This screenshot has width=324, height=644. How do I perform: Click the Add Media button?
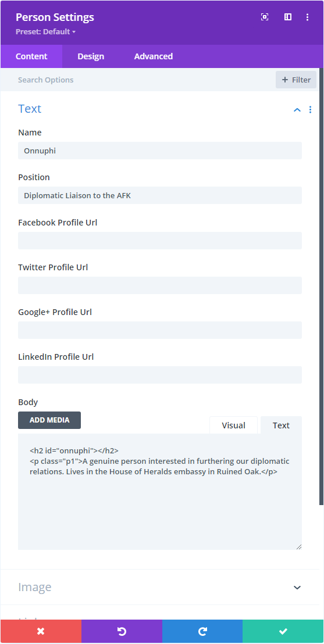point(49,420)
